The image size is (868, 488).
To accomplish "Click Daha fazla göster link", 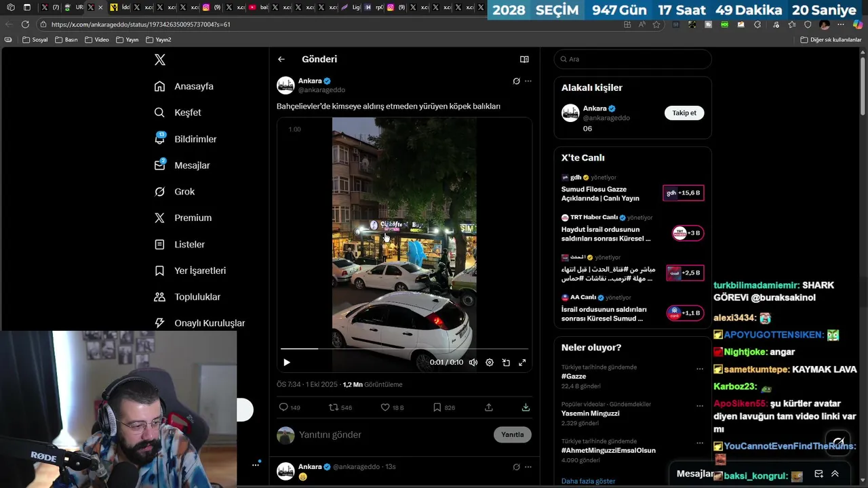I will point(588,481).
